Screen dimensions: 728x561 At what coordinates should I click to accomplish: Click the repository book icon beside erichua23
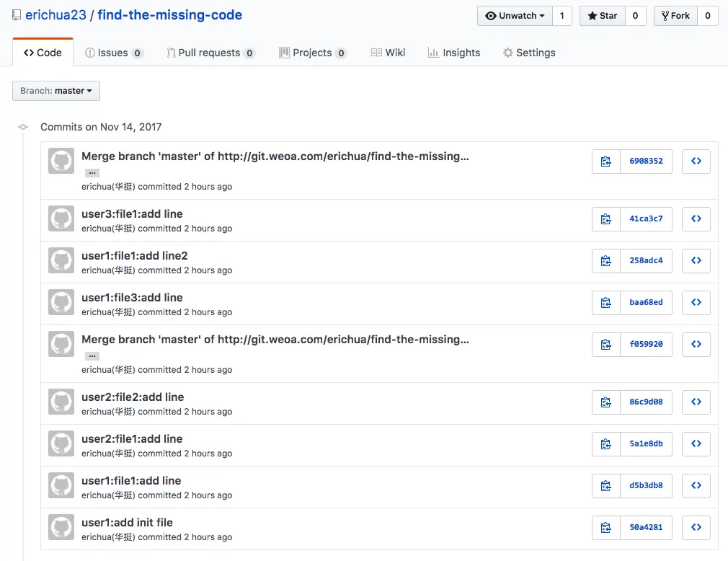[17, 15]
